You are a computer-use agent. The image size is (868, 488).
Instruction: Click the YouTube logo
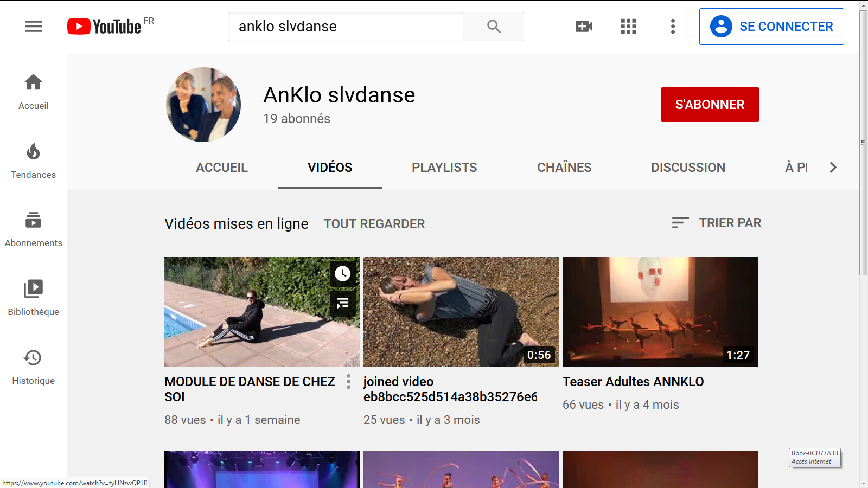pos(104,26)
